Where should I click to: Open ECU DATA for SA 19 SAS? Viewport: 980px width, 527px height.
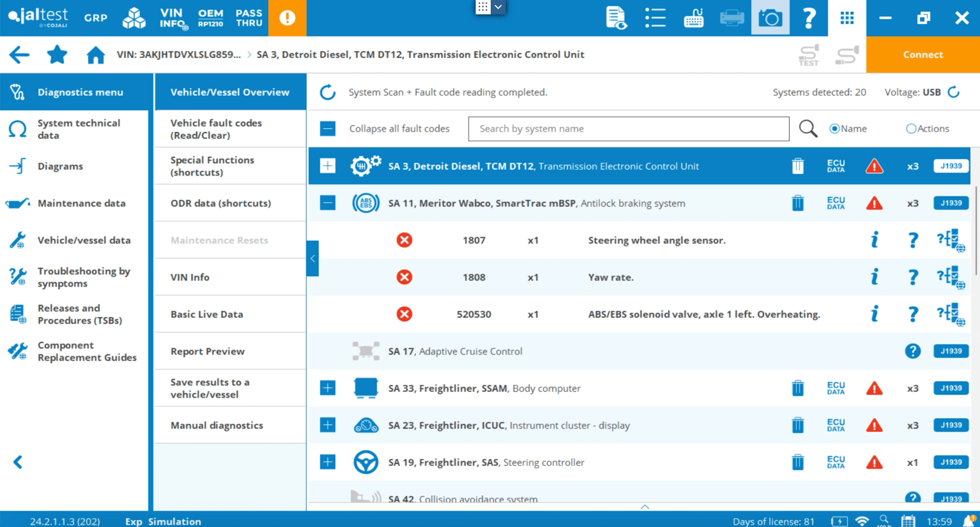[x=836, y=462]
